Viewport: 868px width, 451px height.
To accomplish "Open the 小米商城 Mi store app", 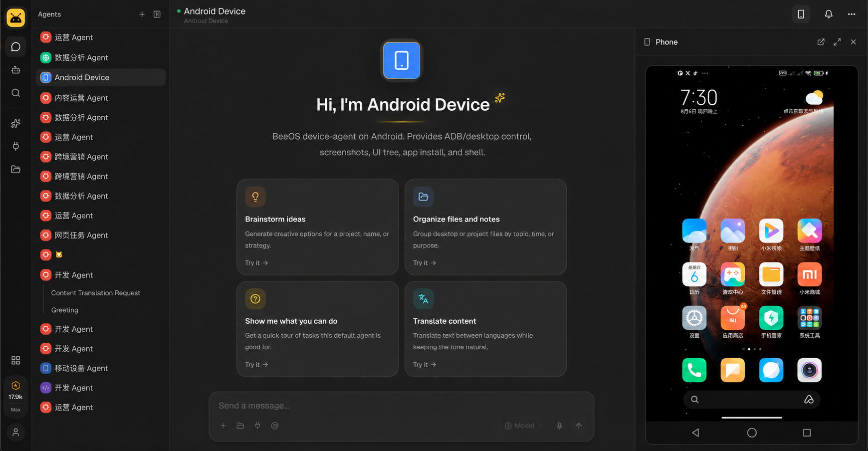I will pos(810,278).
